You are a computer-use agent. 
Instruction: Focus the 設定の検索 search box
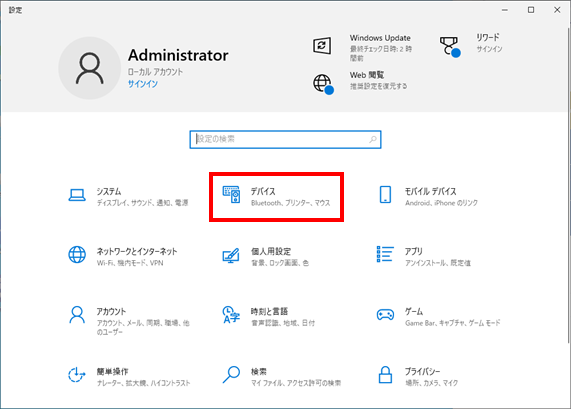tap(285, 139)
